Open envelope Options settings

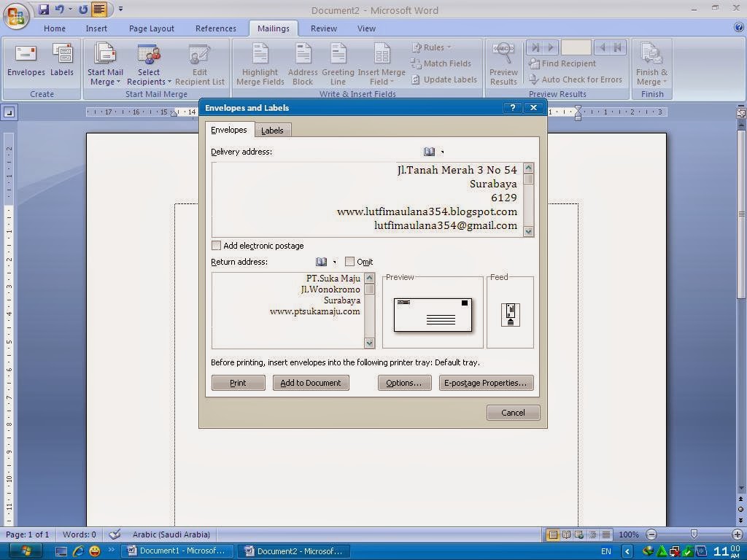[404, 382]
